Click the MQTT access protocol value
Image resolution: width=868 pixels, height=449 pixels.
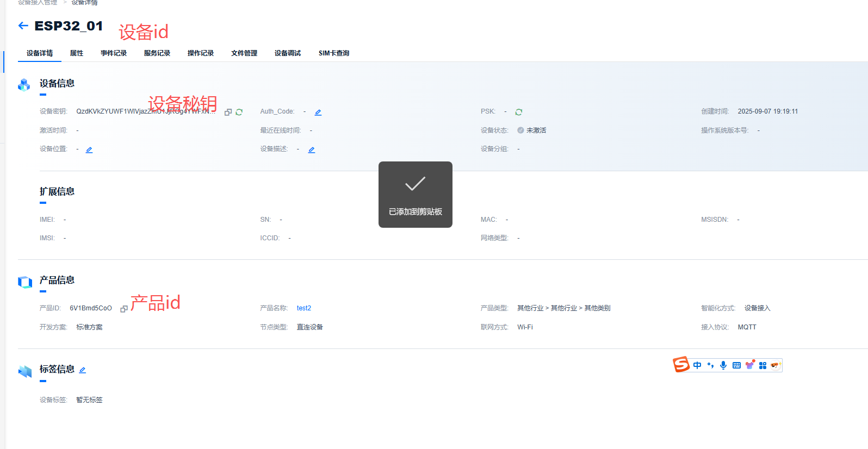click(x=747, y=327)
